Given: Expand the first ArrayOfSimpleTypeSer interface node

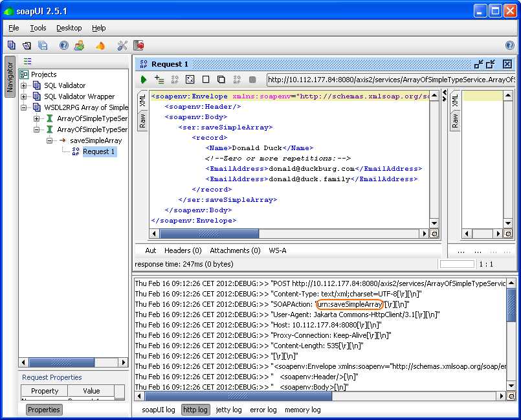Looking at the screenshot, I should coord(36,118).
